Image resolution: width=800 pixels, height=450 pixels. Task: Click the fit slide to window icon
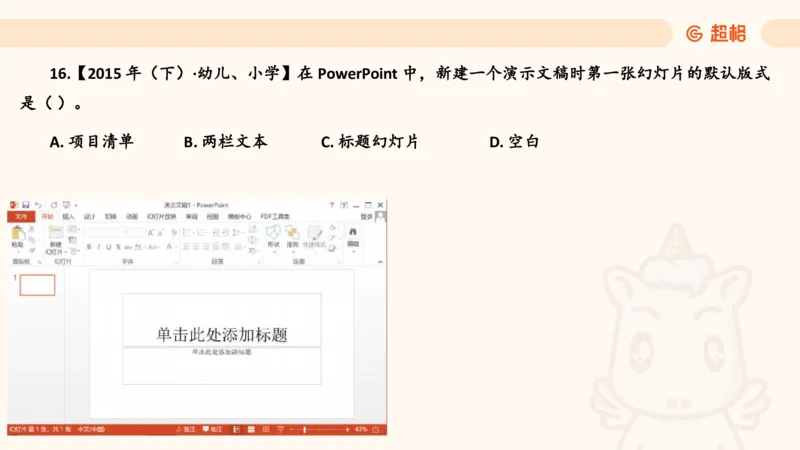[376, 430]
